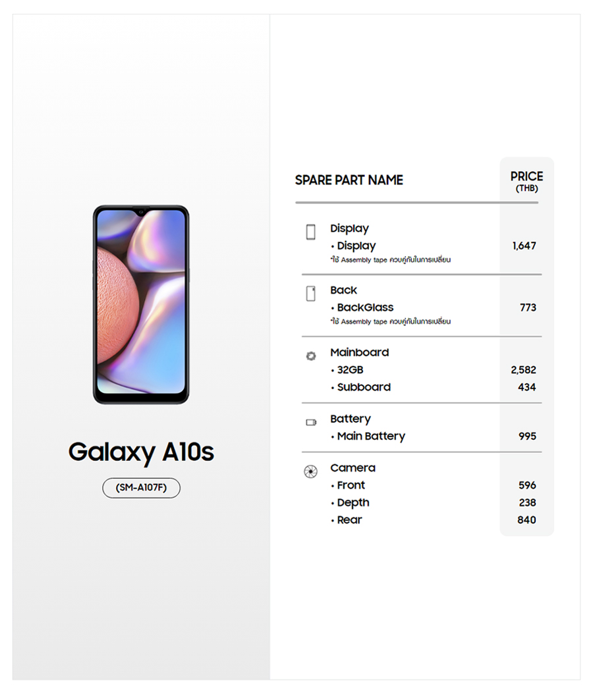Click the 32GB mainboard price 2,582

tap(524, 370)
